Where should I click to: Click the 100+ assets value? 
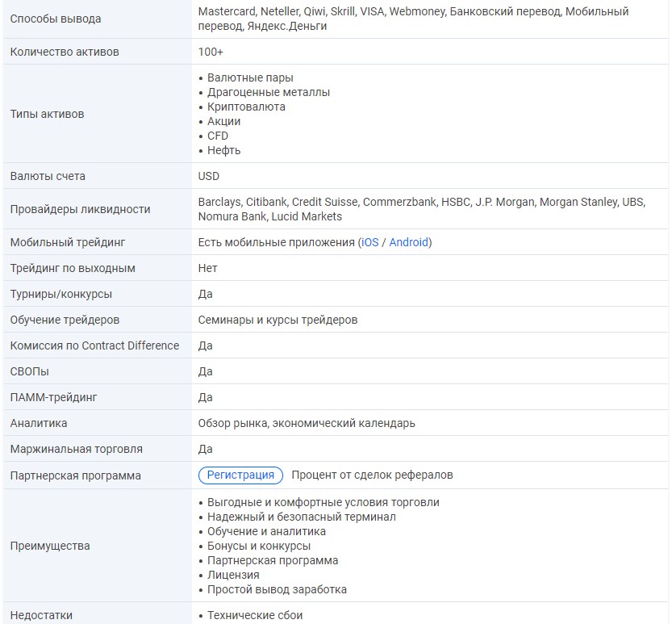coord(211,52)
